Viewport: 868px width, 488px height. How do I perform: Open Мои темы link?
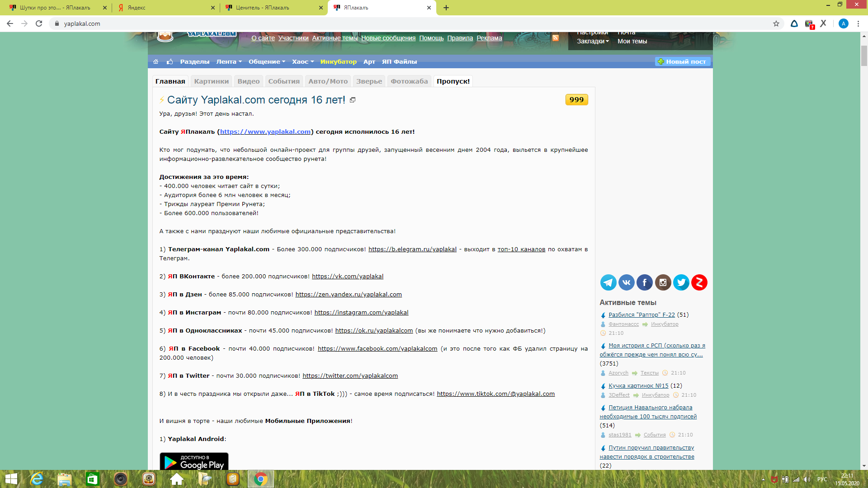pyautogui.click(x=632, y=41)
